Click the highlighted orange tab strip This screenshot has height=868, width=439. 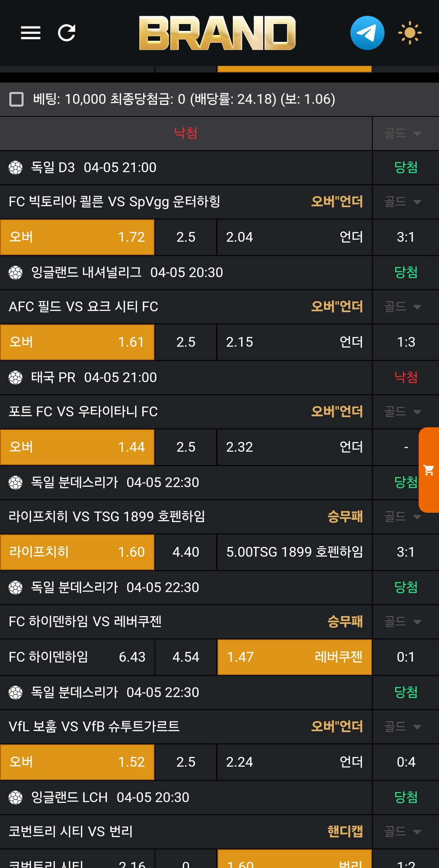(294, 69)
